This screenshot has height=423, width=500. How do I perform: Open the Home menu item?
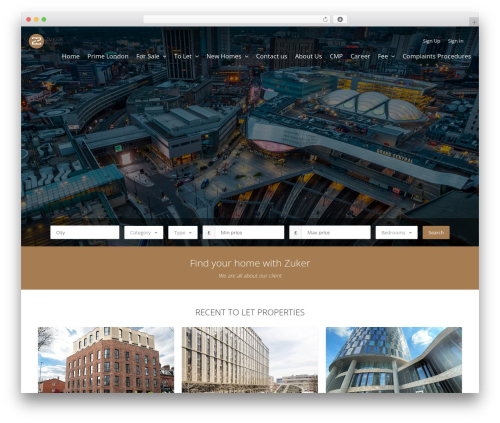tap(71, 56)
